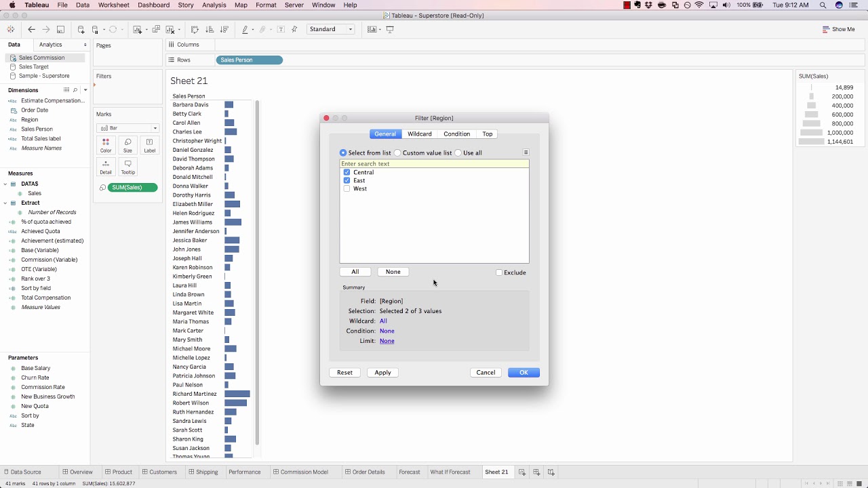Toggle the Central region checkbox

pos(347,172)
